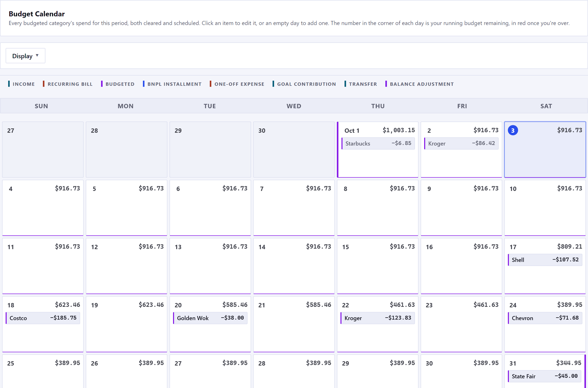Open the State Fair -$45.00 entry
The image size is (588, 388).
545,376
